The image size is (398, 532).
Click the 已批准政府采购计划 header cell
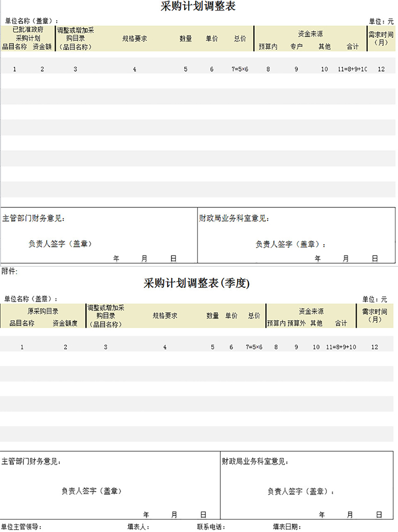28,34
